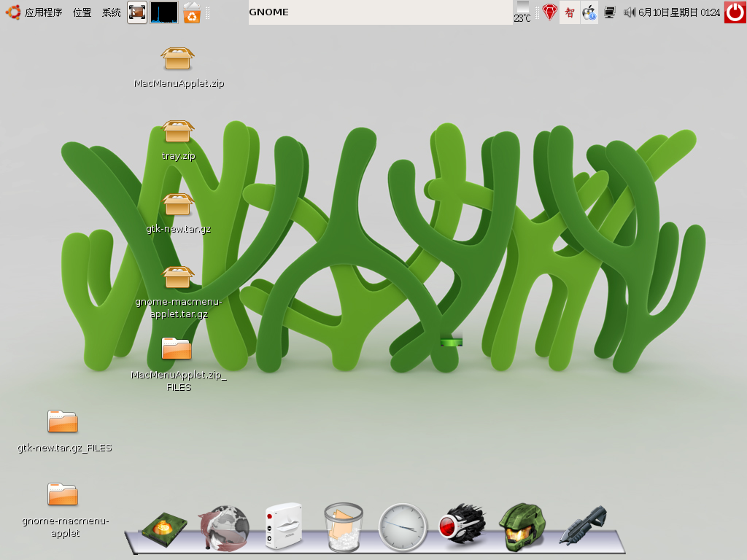Screen dimensions: 747x560
Task: Open the 系统 system menu
Action: coord(111,12)
